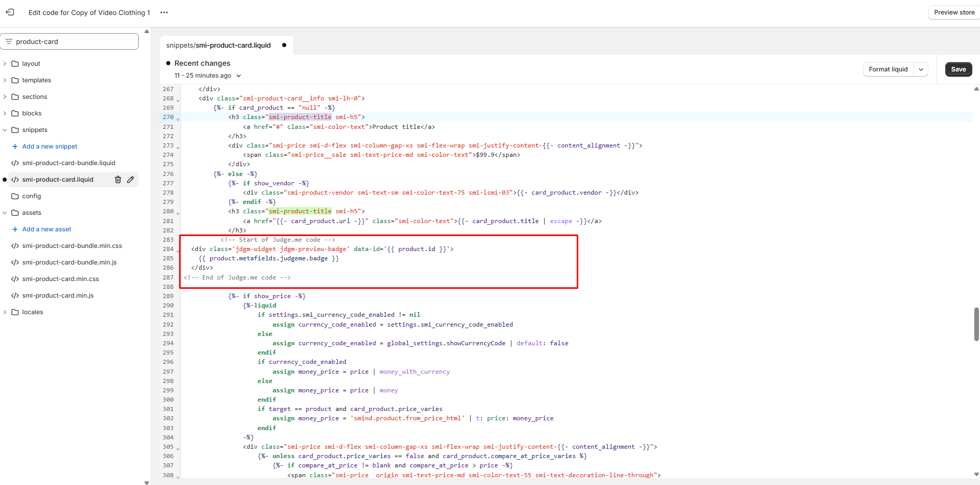980x485 pixels.
Task: Open smi-product-card.min.css asset
Action: pyautogui.click(x=61, y=279)
